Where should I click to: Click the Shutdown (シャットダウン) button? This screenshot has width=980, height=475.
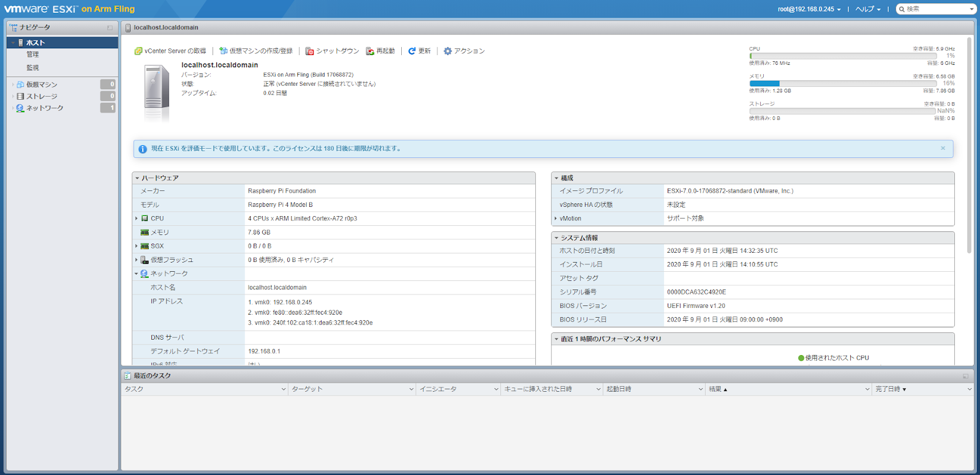333,51
